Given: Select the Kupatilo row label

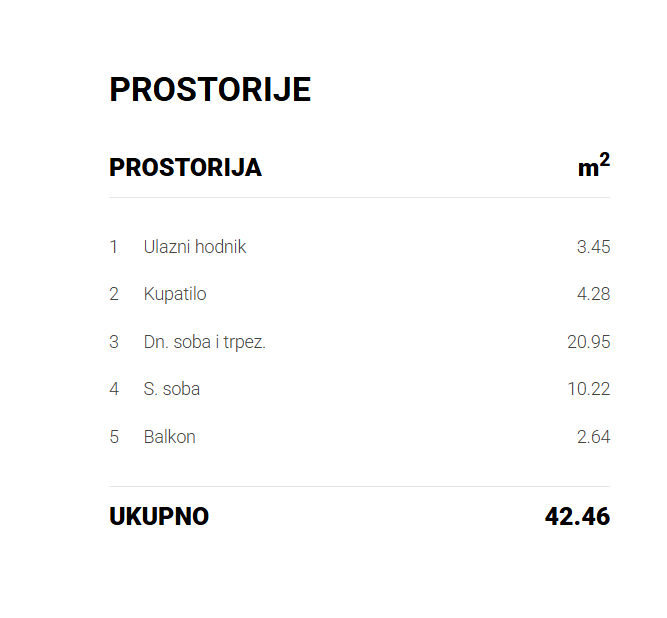Looking at the screenshot, I should [x=175, y=294].
